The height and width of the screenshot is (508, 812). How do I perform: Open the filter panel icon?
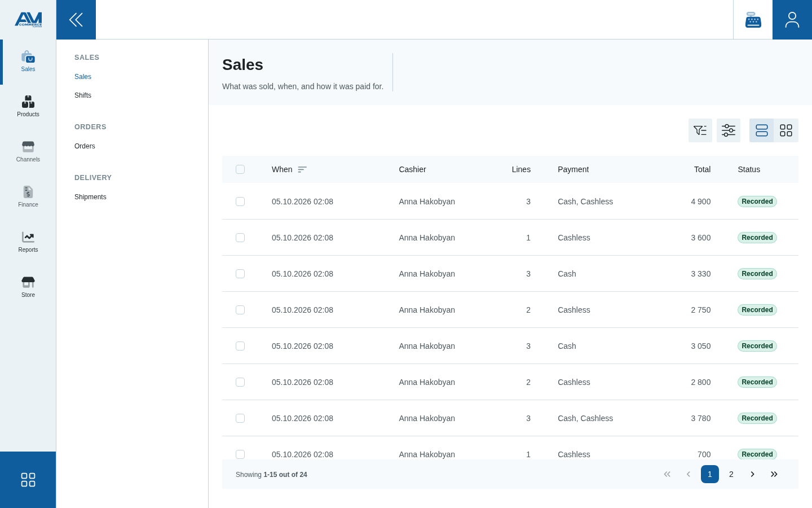(x=700, y=130)
